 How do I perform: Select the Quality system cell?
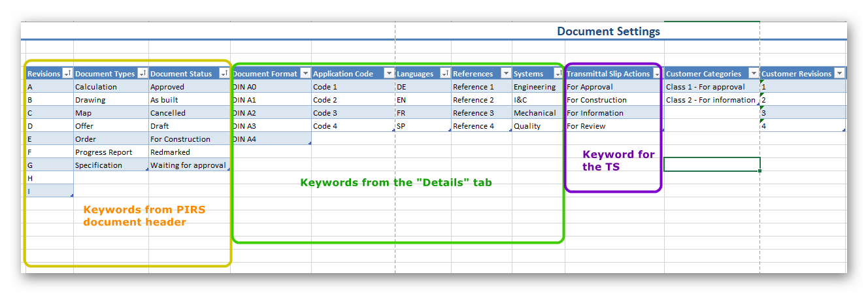point(539,126)
